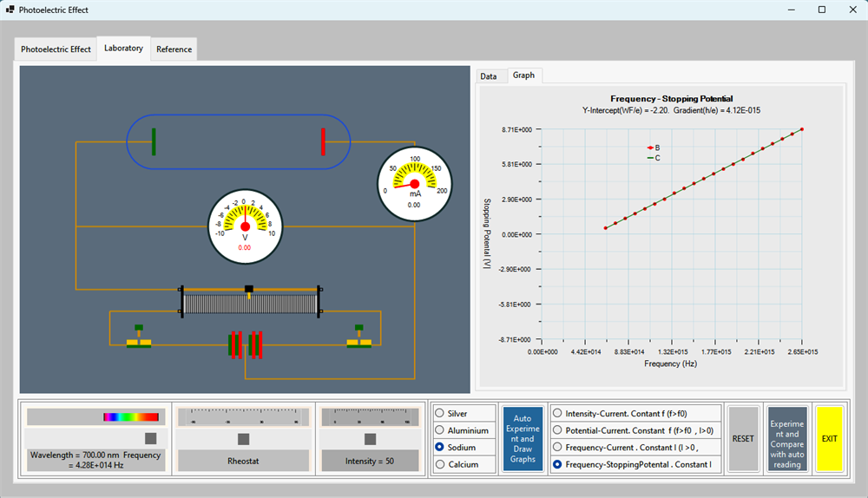
Task: Click the voltmeter gauge in the circuit
Action: 246,226
